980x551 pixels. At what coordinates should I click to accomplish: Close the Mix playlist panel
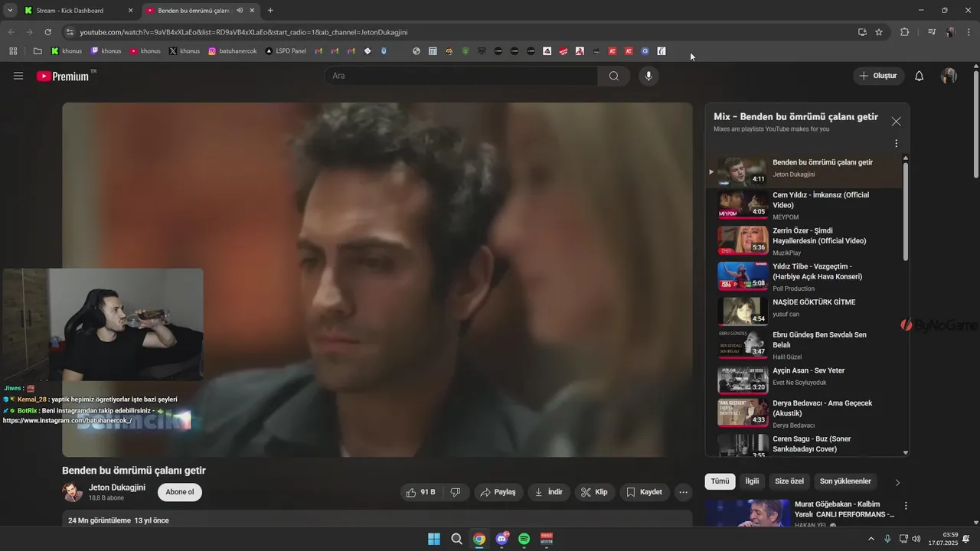point(896,122)
